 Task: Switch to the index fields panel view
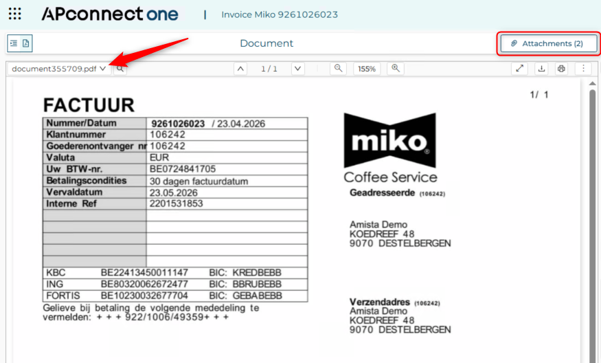(14, 43)
